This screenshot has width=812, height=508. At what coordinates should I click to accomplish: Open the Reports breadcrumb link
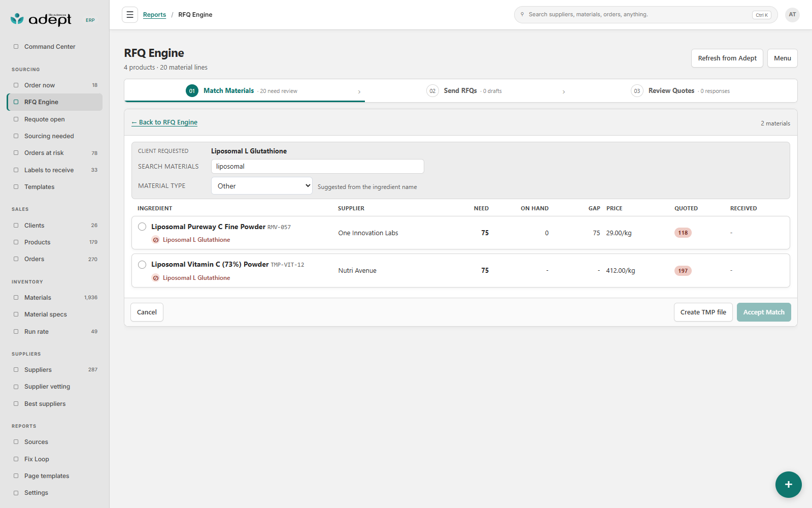point(154,15)
